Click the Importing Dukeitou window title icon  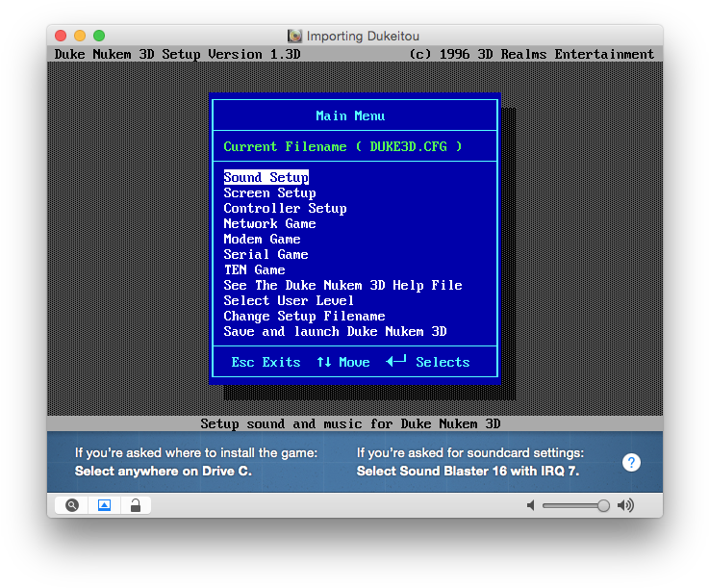coord(295,37)
